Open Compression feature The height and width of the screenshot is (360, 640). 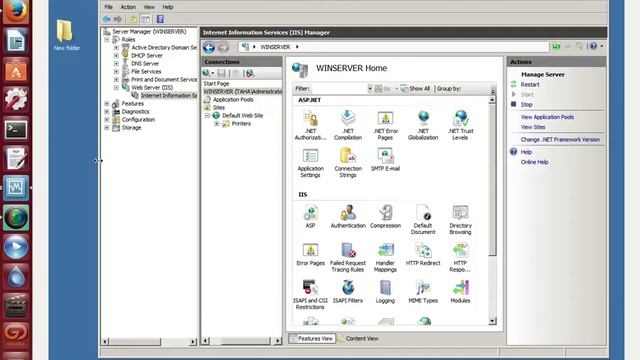(385, 217)
